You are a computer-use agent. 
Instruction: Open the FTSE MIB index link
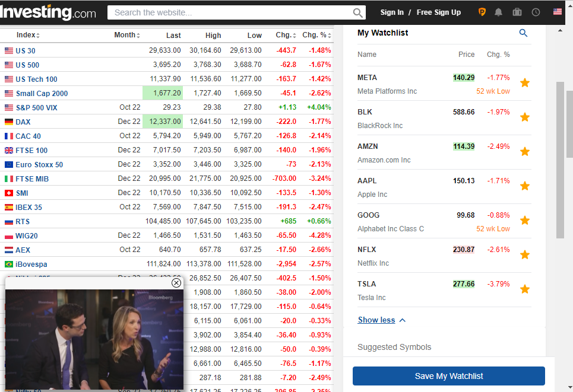pyautogui.click(x=32, y=179)
